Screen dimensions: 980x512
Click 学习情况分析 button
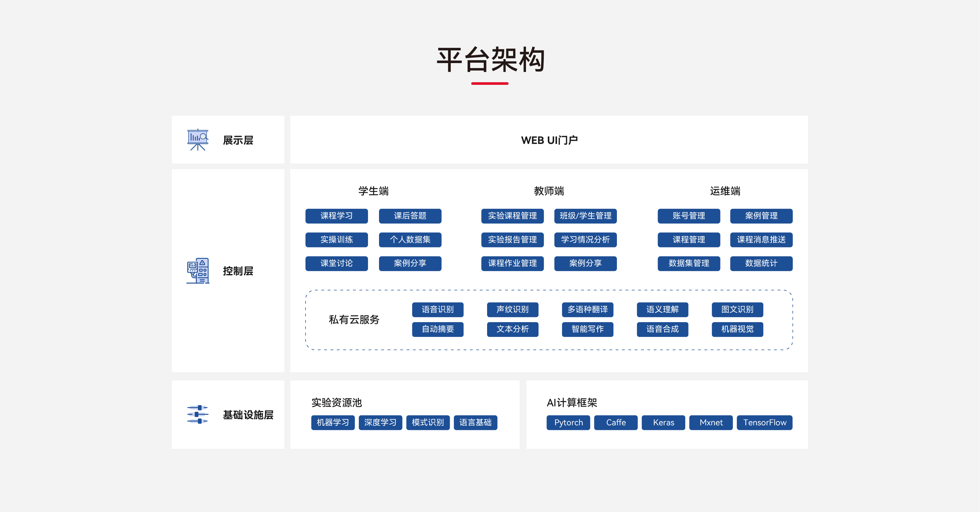click(585, 240)
